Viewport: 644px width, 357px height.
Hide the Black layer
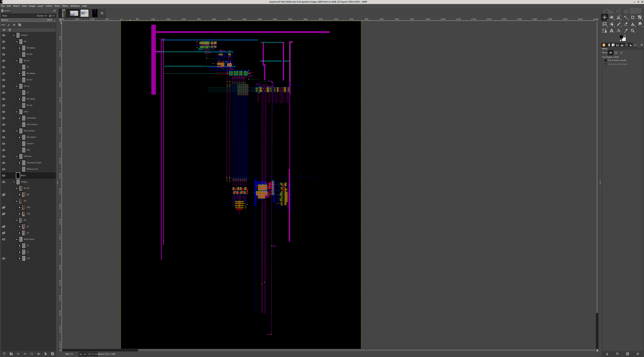(4, 175)
